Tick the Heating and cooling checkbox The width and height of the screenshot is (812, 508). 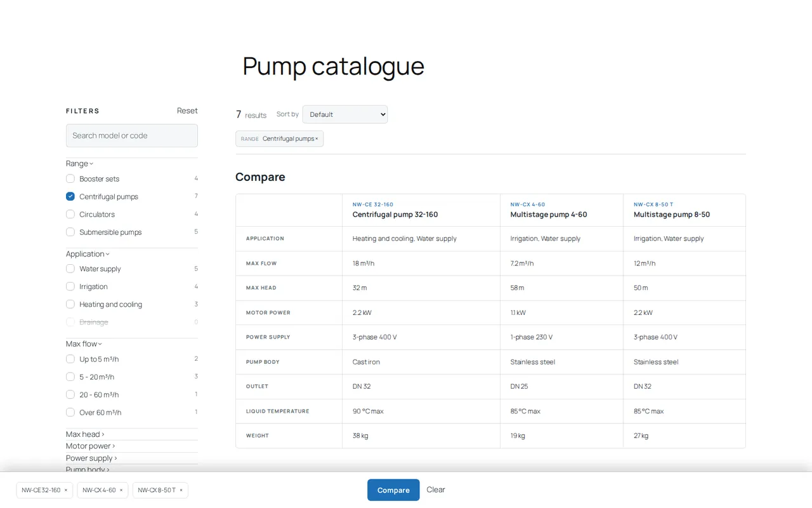70,305
